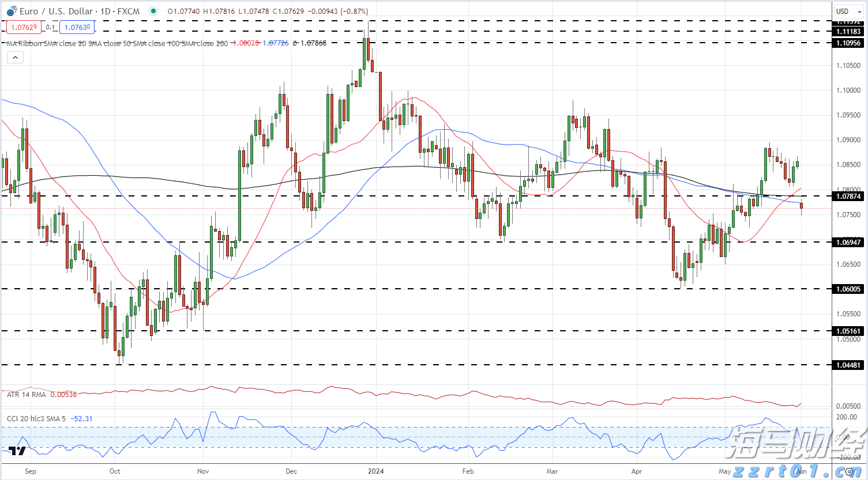Click the 1.06005 price level label
The width and height of the screenshot is (868, 480).
tap(848, 289)
